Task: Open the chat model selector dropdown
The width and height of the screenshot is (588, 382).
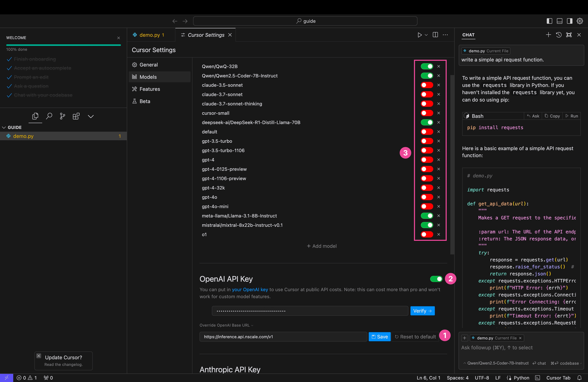Action: [x=496, y=363]
